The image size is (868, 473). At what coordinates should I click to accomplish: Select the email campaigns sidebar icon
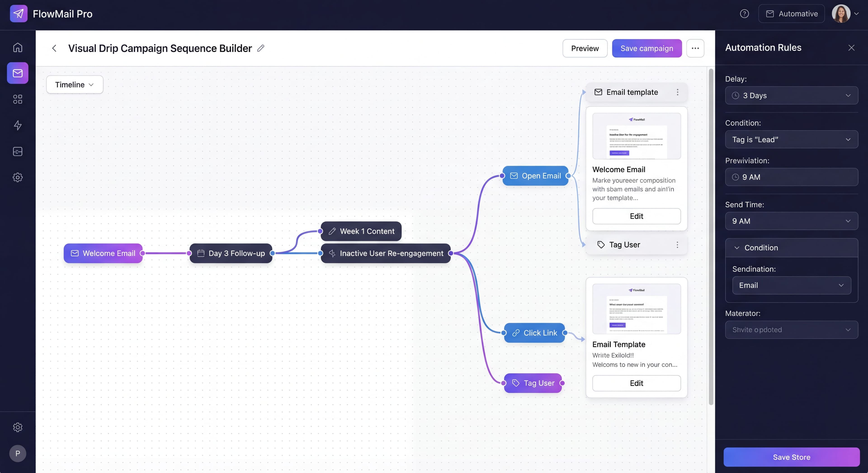click(x=17, y=73)
